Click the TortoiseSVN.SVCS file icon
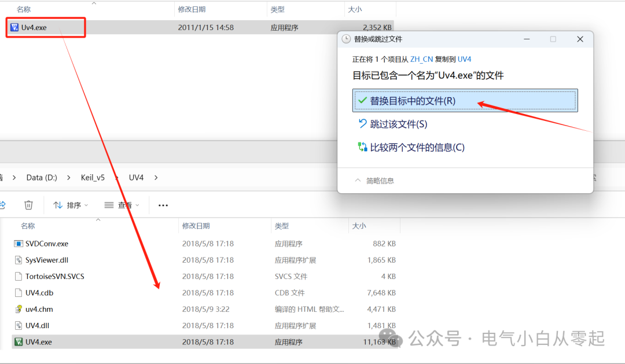Viewport: 625px width, 364px height. click(x=19, y=276)
